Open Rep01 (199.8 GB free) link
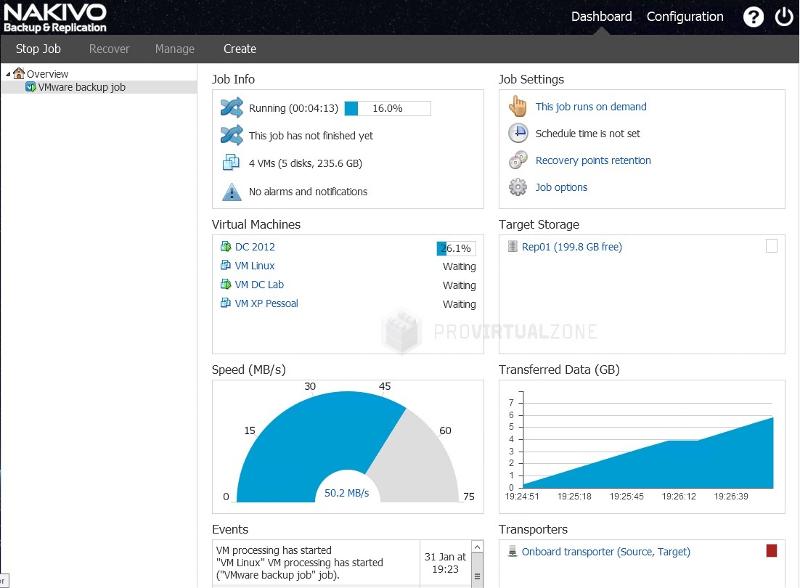Image resolution: width=800 pixels, height=588 pixels. [x=572, y=247]
